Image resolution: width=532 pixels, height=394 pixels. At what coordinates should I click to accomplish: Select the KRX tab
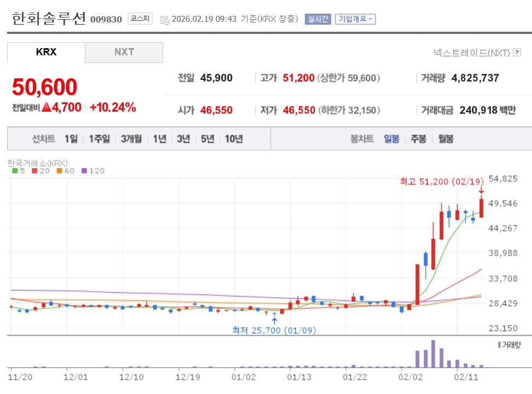tap(46, 53)
